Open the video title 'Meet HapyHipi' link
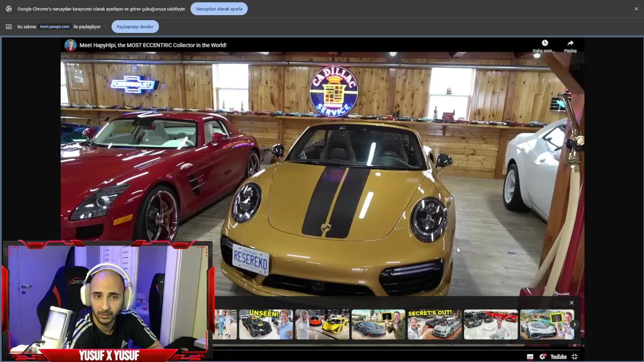This screenshot has width=644, height=362. [x=153, y=45]
